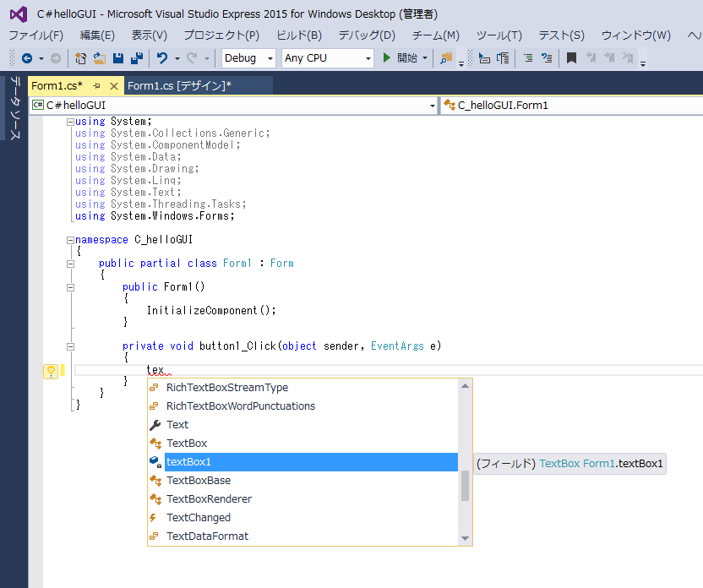Select the Form1.cs code tab
703x588 pixels.
coord(57,85)
